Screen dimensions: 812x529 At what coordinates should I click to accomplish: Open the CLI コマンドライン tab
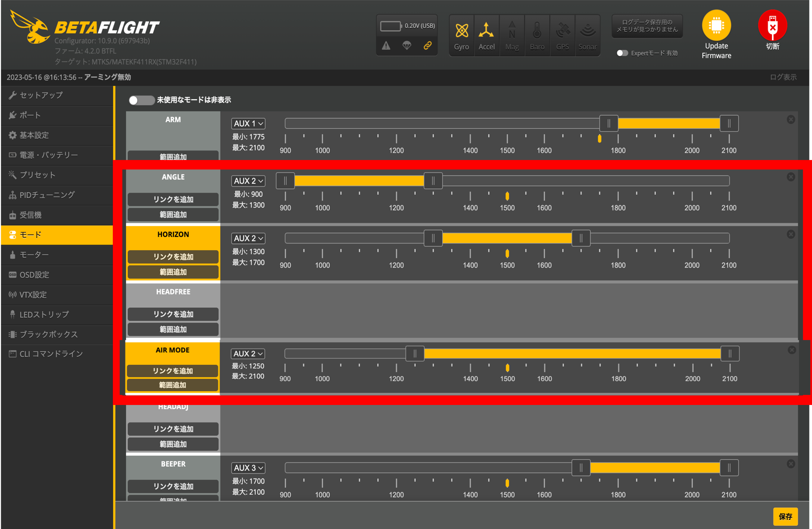click(57, 354)
